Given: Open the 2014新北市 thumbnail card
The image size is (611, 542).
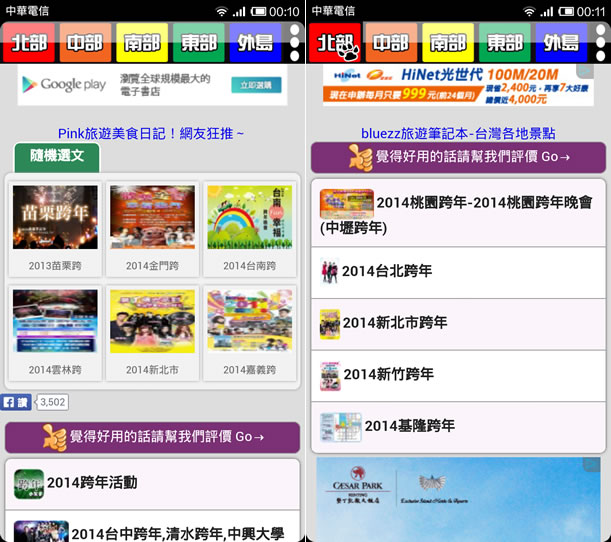Looking at the screenshot, I should click(152, 333).
